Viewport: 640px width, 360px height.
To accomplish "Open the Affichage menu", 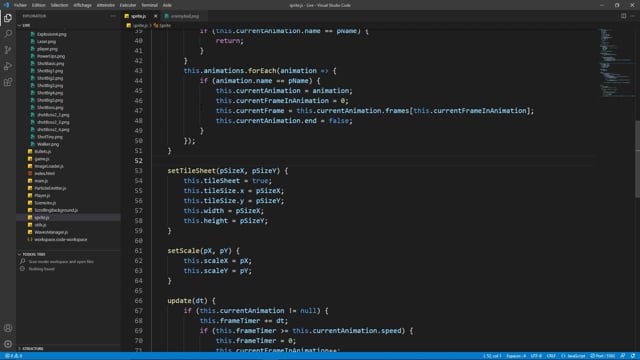I will click(x=82, y=5).
